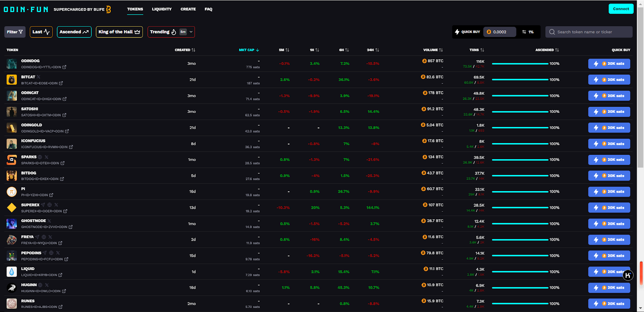Viewport: 644px width, 312px height.
Task: Open the FAQ page
Action: tap(208, 9)
